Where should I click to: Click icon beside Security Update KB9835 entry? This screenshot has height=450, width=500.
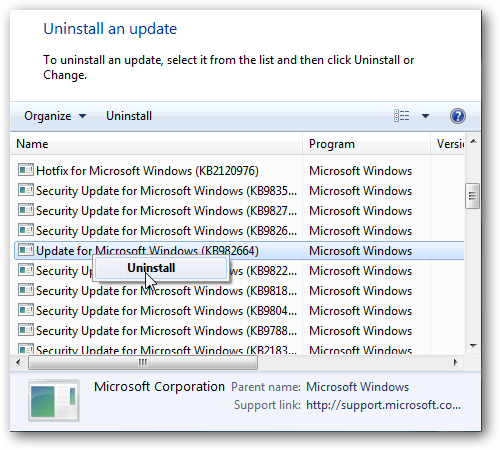(26, 190)
